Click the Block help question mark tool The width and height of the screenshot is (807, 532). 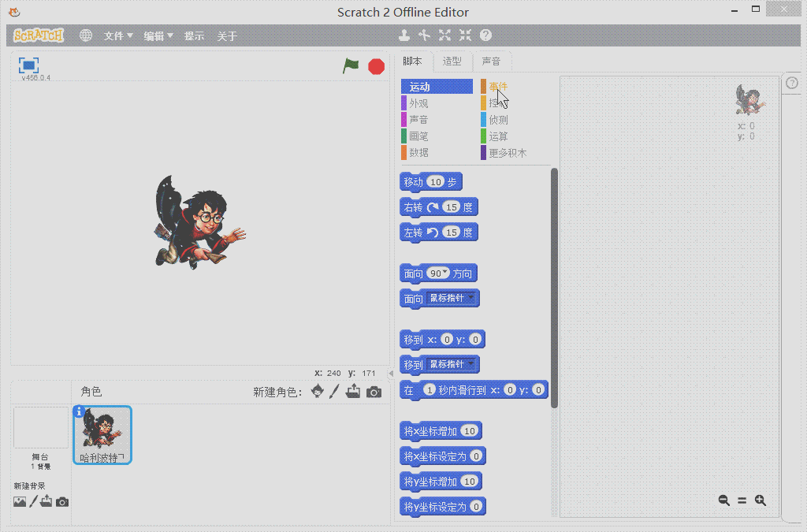pos(485,35)
